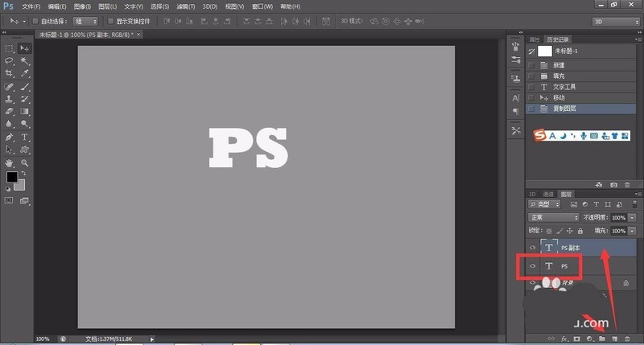Click the black foreground color swatch
Screen dimensions: 644x345
12,178
